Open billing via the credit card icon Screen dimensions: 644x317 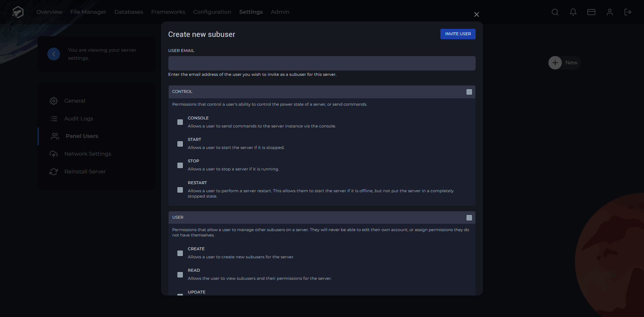coord(591,12)
